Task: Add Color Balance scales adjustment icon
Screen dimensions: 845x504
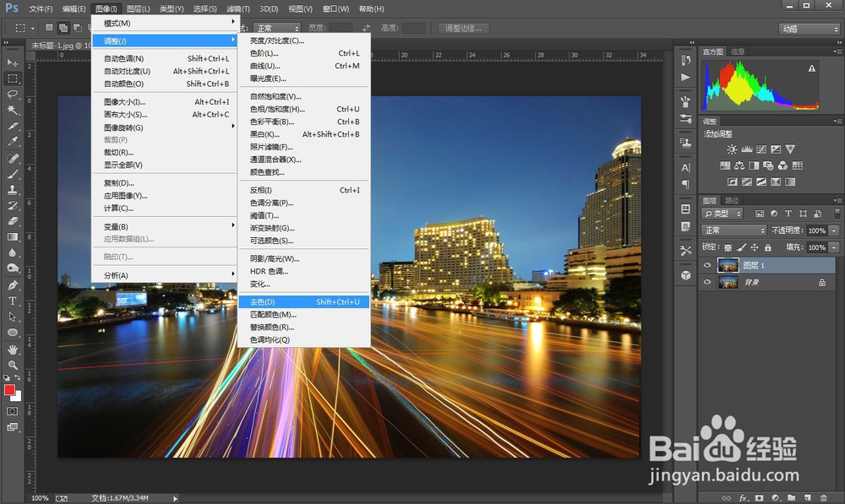Action: [739, 165]
